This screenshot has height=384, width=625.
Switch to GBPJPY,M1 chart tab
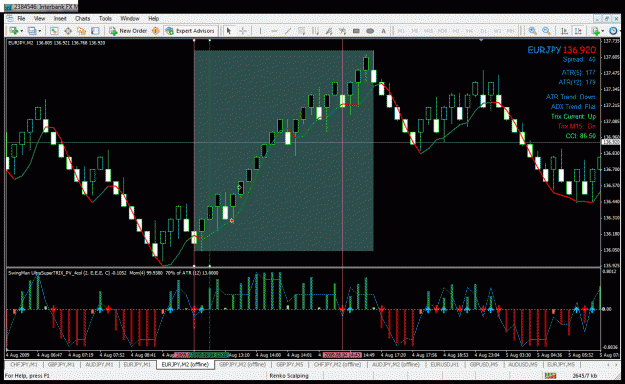pyautogui.click(x=61, y=364)
